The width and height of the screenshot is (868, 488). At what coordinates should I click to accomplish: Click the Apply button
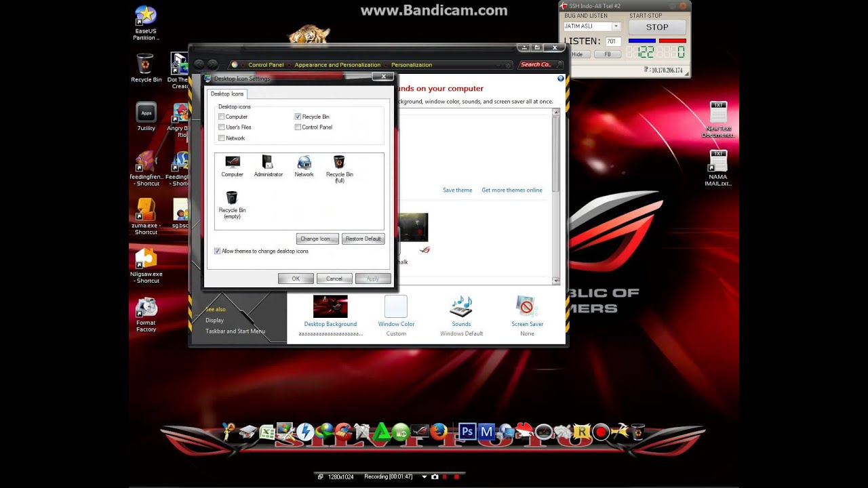[x=373, y=279]
